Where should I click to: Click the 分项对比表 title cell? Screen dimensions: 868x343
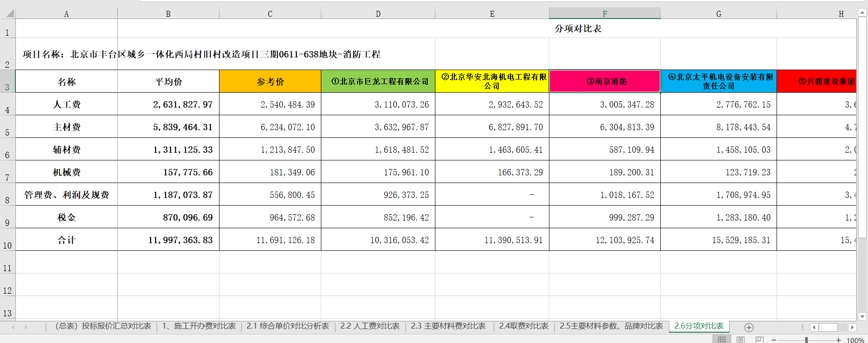(578, 28)
